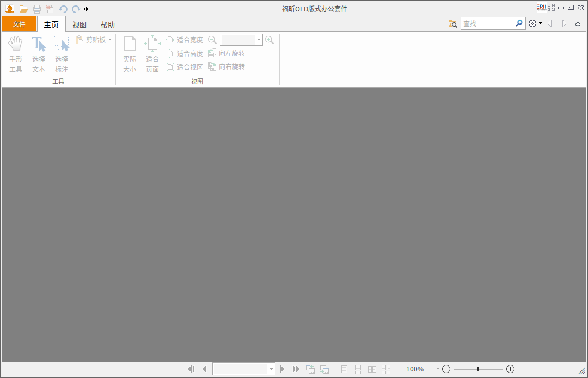Screen dimensions: 588x378
Task: Open the 文件 menu
Action: pyautogui.click(x=19, y=24)
